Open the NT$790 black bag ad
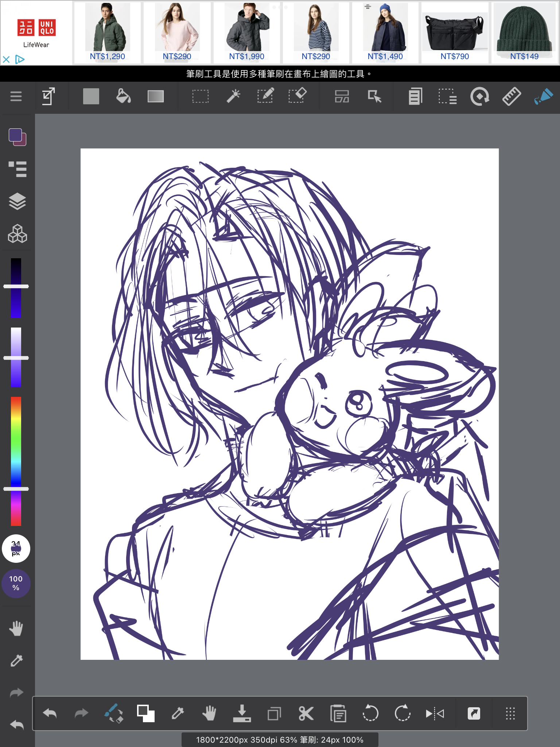This screenshot has height=747, width=560. click(455, 32)
